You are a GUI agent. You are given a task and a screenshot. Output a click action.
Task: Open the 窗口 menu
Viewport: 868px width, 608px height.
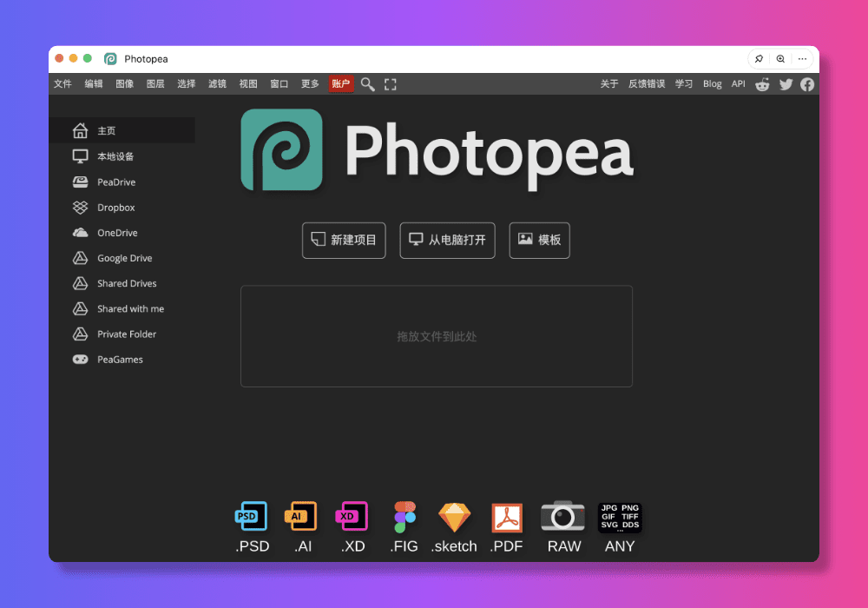click(x=279, y=83)
